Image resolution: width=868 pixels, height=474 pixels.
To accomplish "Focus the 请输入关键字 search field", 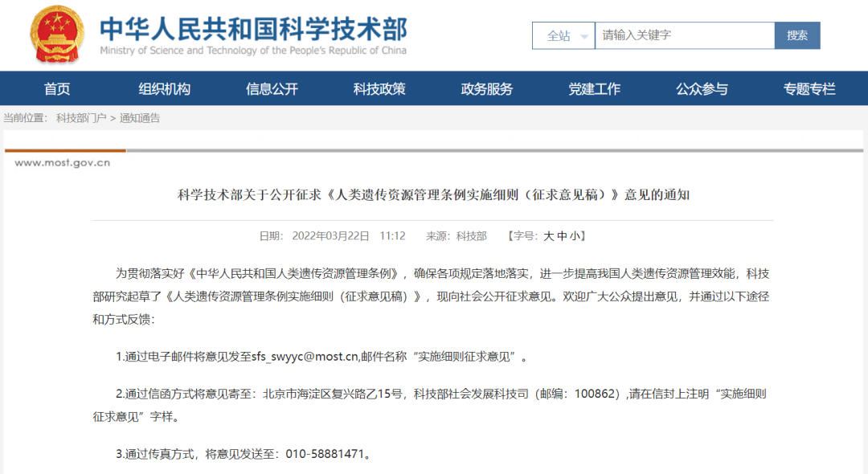I will [x=684, y=35].
